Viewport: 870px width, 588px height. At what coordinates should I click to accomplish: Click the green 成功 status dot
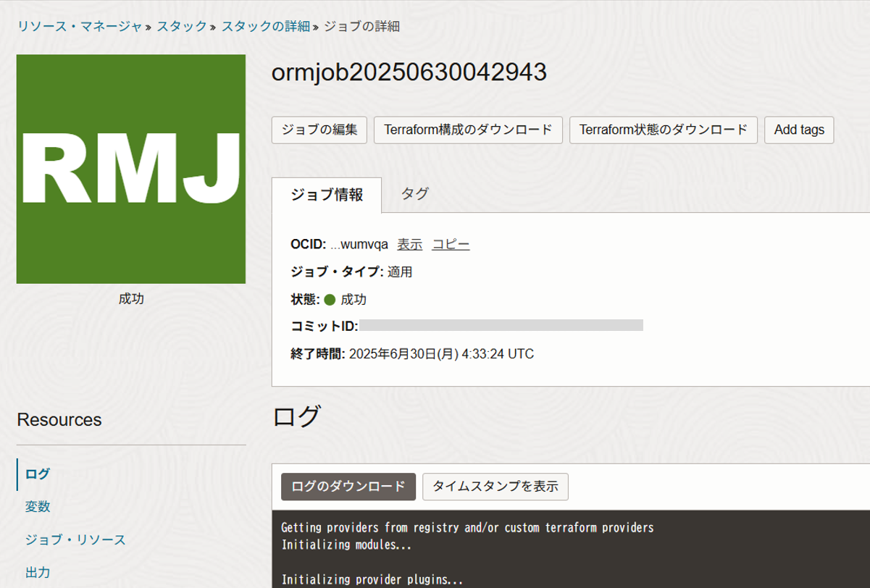[330, 300]
